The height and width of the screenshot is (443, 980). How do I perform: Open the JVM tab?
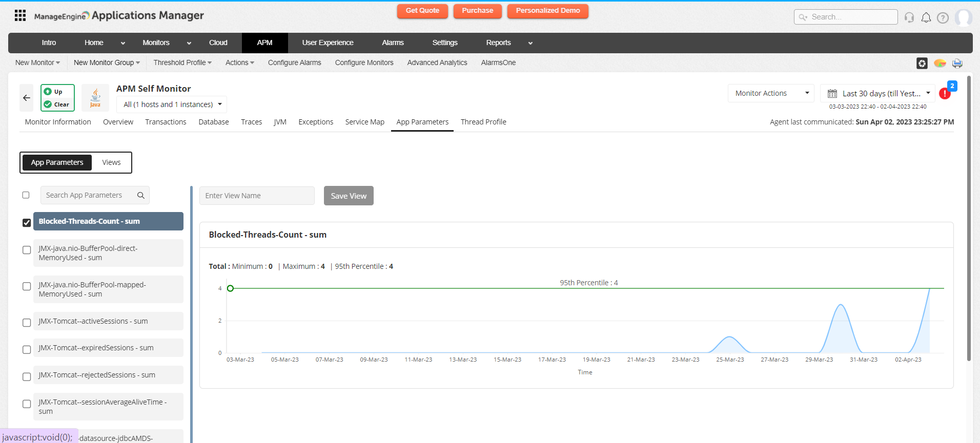(x=280, y=122)
